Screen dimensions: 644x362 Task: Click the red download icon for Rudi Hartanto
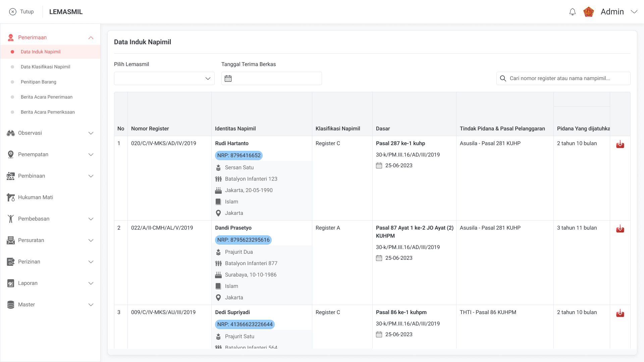[620, 144]
